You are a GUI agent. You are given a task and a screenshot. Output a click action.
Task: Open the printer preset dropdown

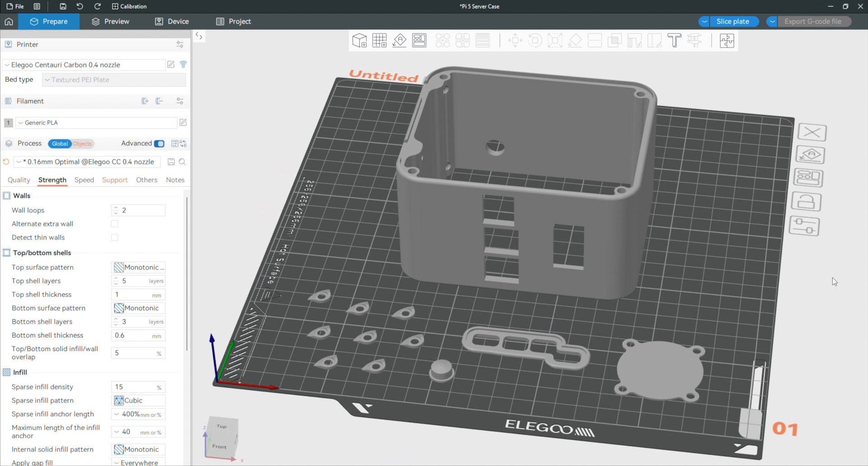(x=84, y=65)
